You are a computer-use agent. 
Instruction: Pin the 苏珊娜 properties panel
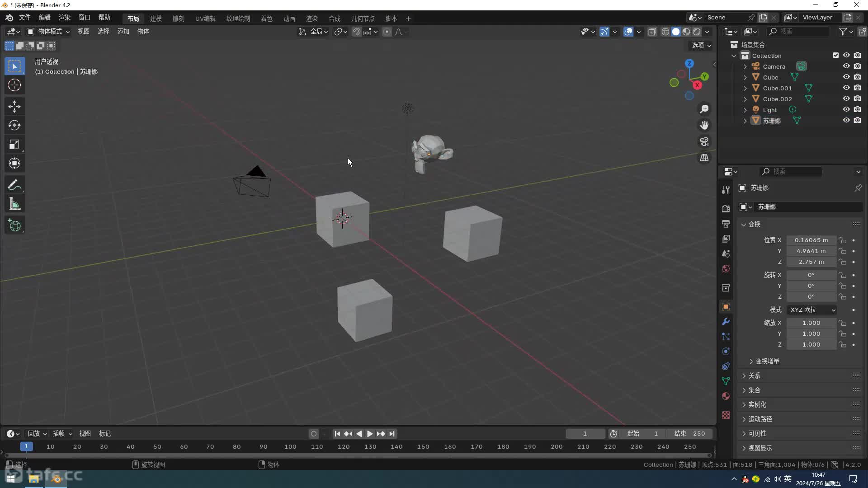pyautogui.click(x=858, y=188)
